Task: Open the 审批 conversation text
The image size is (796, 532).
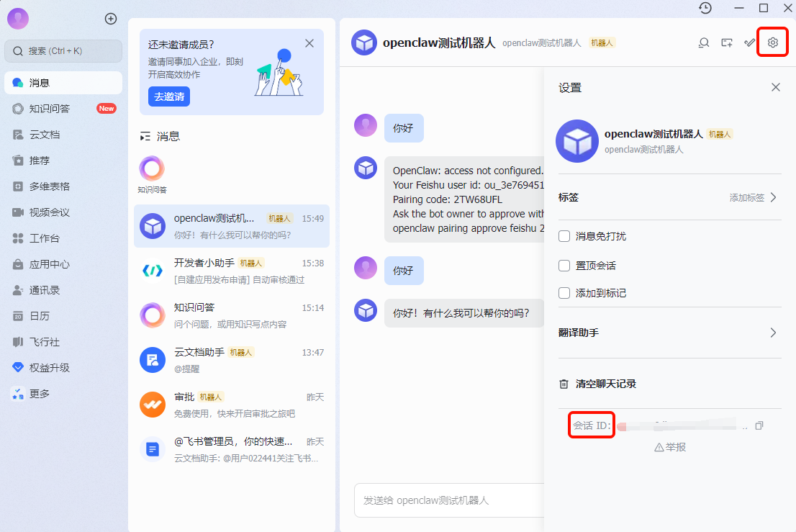Action: [x=232, y=405]
